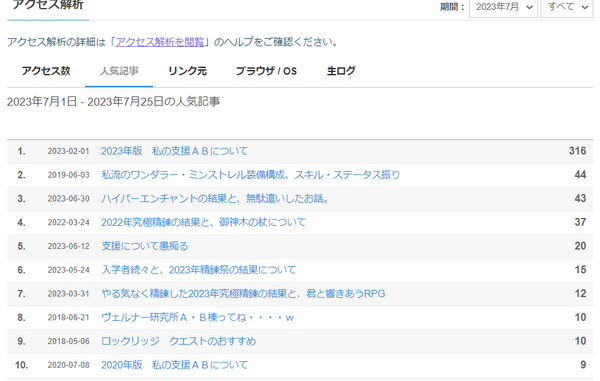Select the 人気記事 tab
Viewport: 600px width, 381px height.
[x=119, y=71]
